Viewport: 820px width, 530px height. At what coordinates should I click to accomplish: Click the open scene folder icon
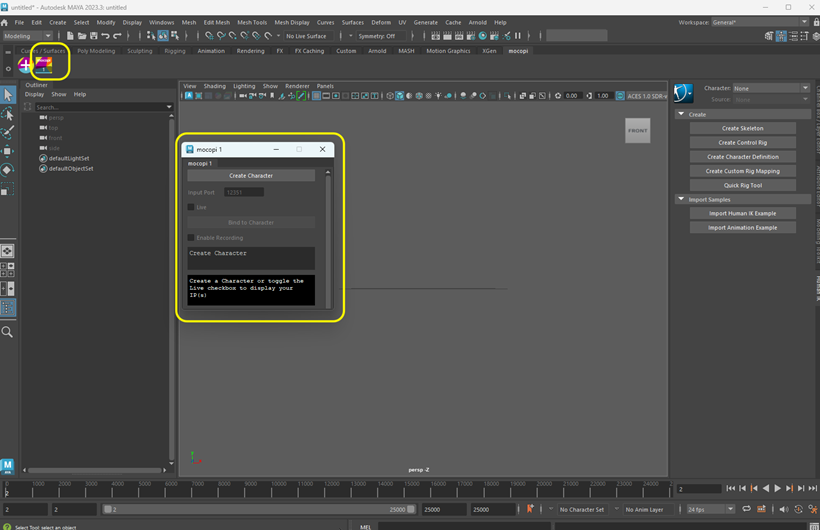coord(81,36)
